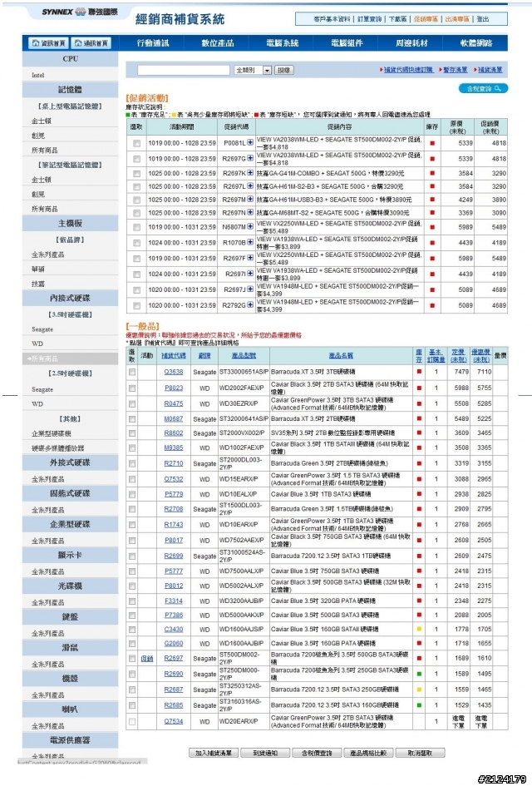Open the 補貨代碼快速訂購 link
Screen dimensions: 532x786
pyautogui.click(x=408, y=70)
